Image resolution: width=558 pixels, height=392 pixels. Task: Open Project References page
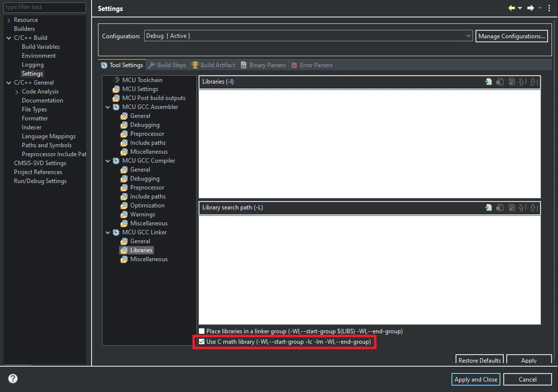click(x=38, y=172)
